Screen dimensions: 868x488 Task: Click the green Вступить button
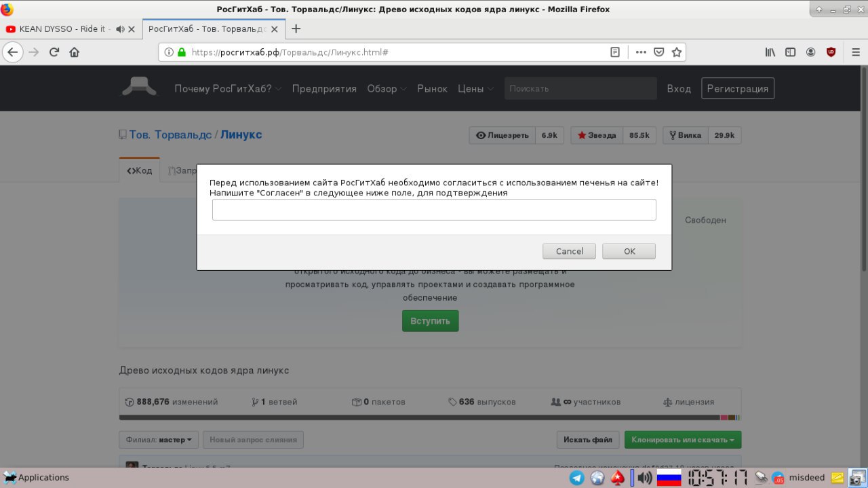point(430,321)
